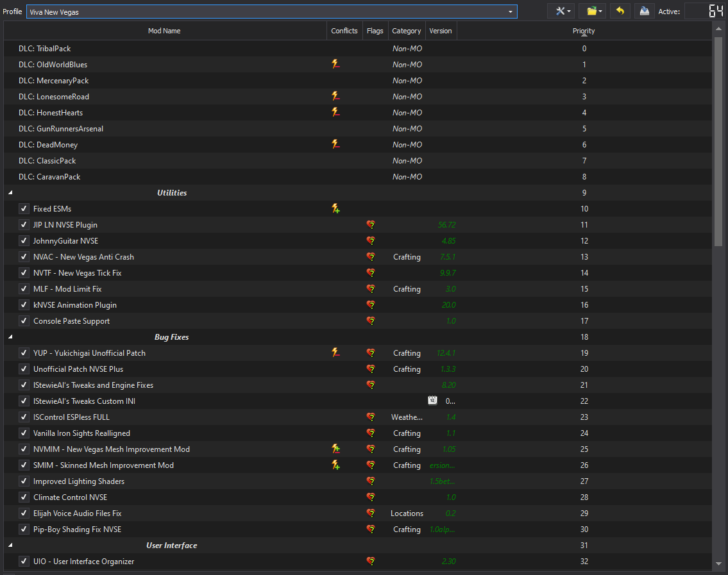
Task: Open the wrench and screwdriver tools menu
Action: (564, 11)
